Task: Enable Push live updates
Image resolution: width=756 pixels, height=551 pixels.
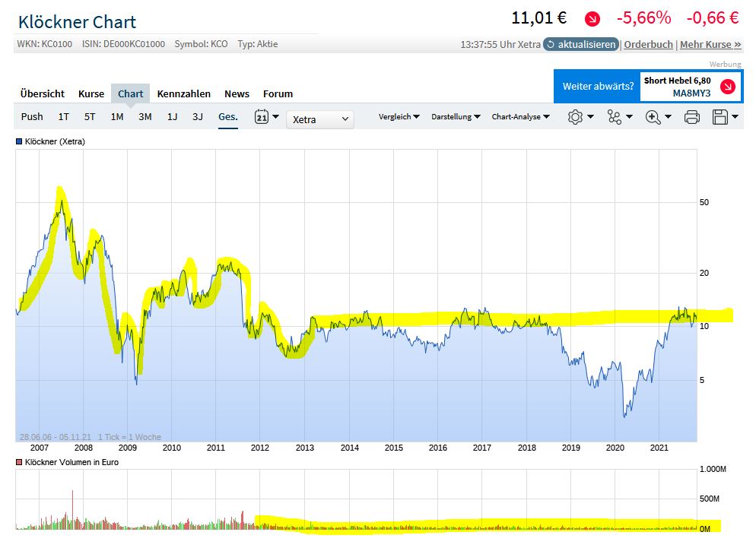Action: click(x=32, y=116)
